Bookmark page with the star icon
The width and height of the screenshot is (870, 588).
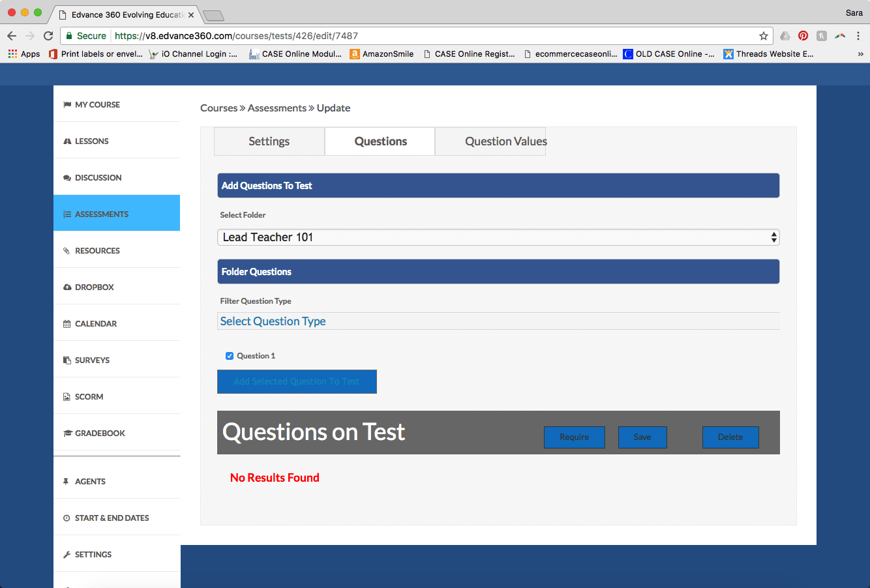[x=763, y=36]
